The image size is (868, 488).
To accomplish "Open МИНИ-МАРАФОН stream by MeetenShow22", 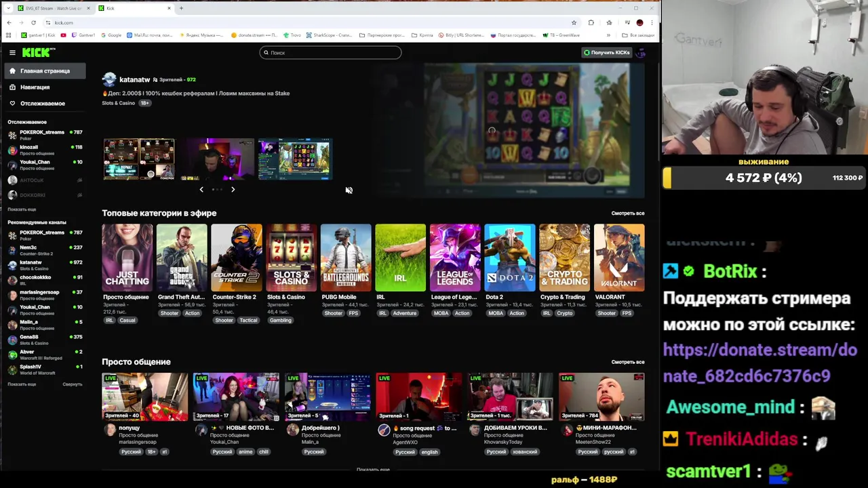I will 601,396.
